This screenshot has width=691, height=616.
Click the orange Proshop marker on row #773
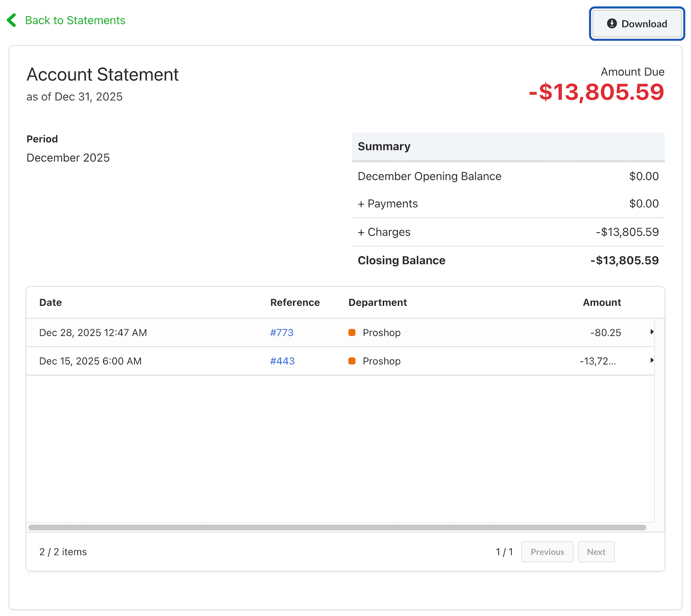[x=352, y=332]
